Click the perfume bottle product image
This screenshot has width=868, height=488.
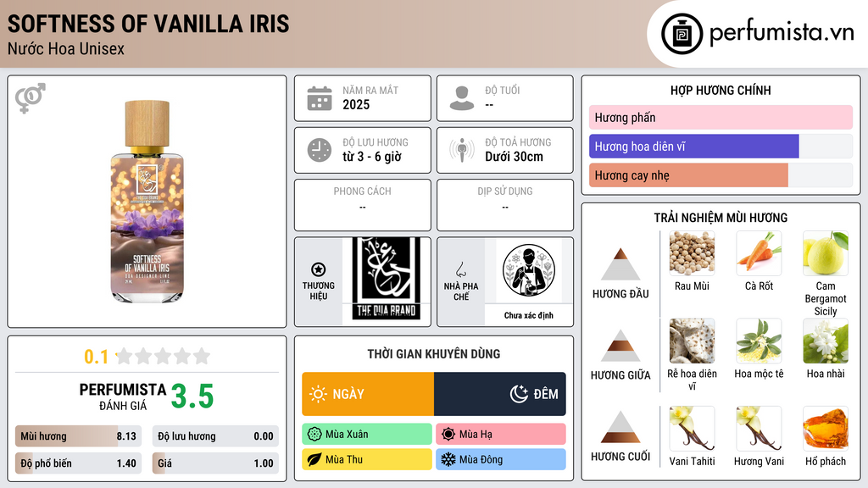tap(147, 202)
